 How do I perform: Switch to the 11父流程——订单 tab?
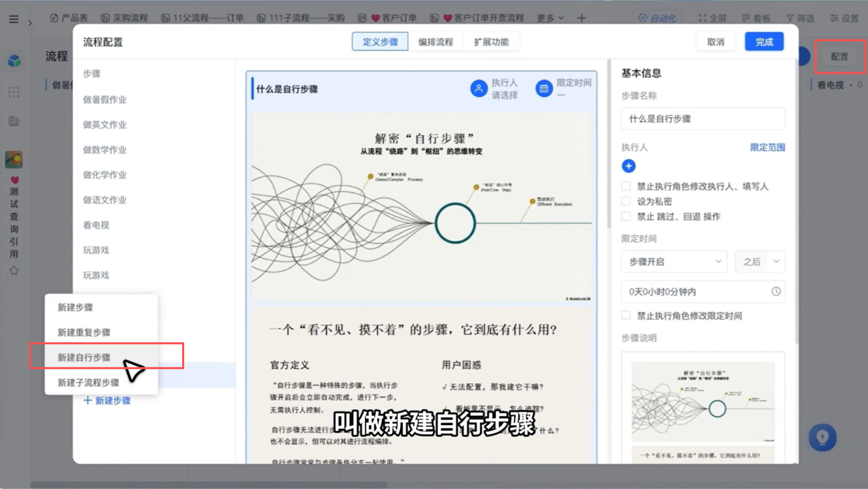pyautogui.click(x=203, y=18)
